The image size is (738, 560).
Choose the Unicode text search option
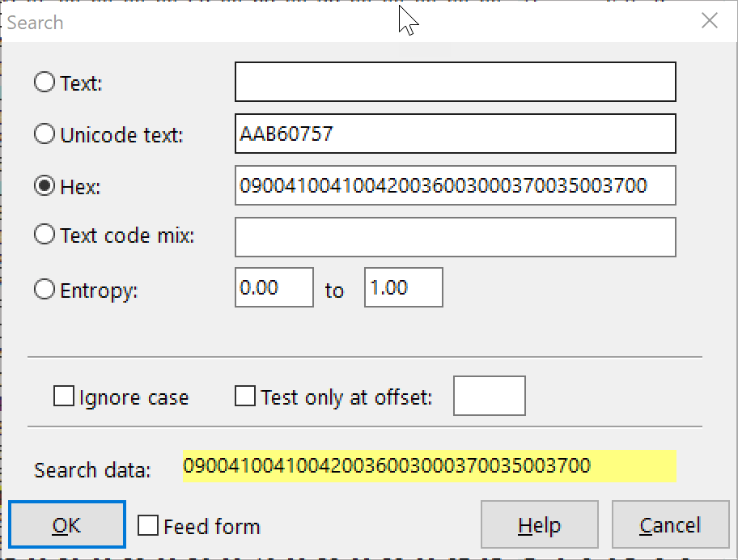point(45,134)
